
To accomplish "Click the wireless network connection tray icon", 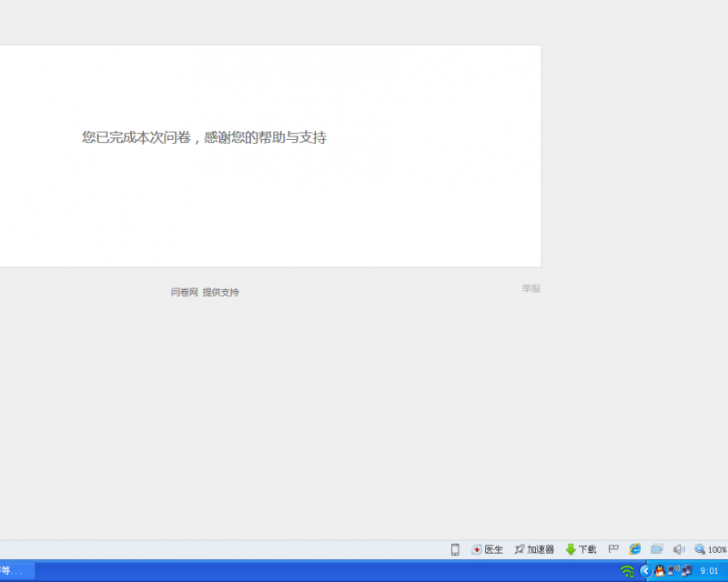I will point(672,570).
